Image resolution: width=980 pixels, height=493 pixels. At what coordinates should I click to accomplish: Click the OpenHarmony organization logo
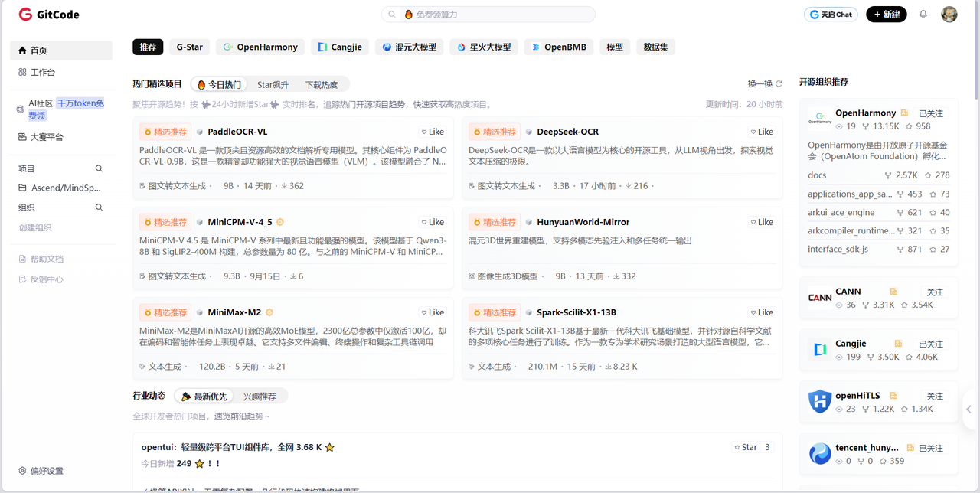[x=820, y=119]
